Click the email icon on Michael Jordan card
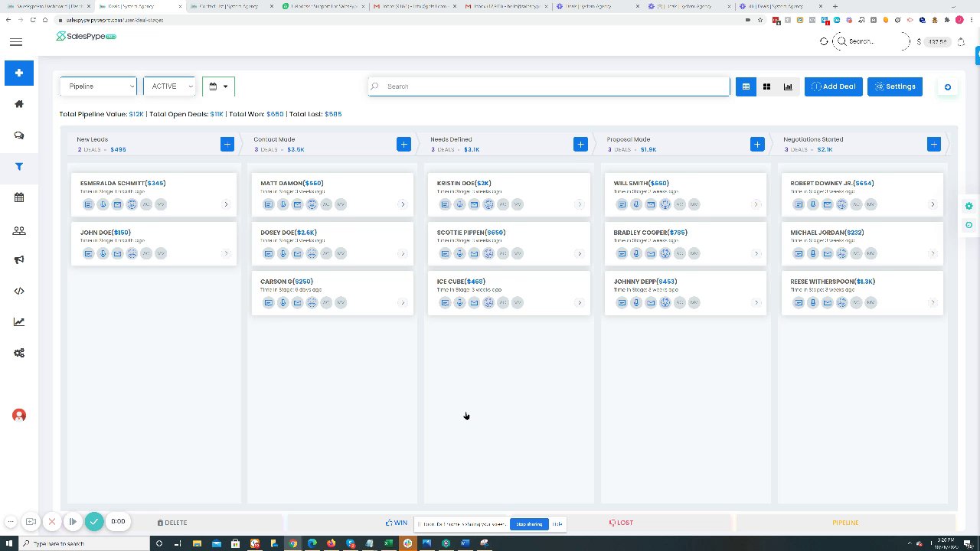The width and height of the screenshot is (980, 551). 828,253
